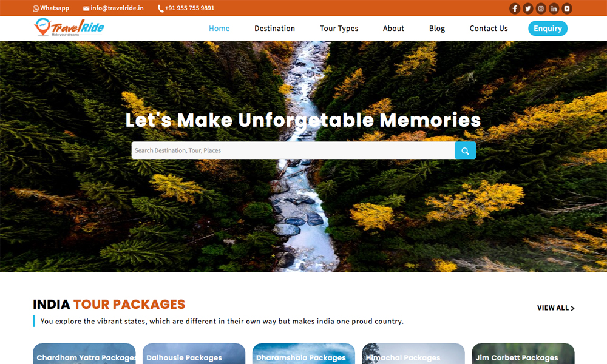
Task: Open the Whatsapp contact link
Action: pyautogui.click(x=51, y=8)
